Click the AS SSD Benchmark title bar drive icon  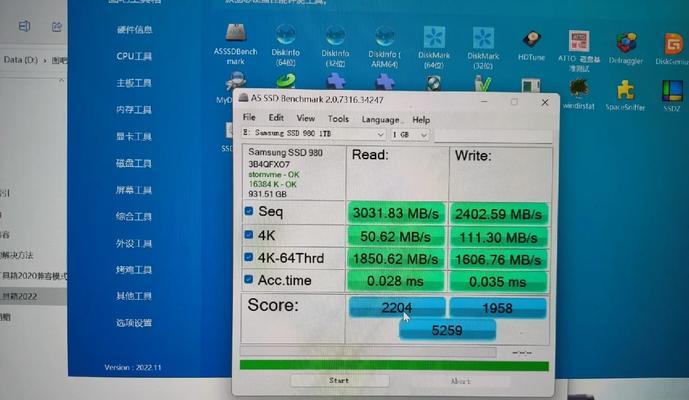243,98
